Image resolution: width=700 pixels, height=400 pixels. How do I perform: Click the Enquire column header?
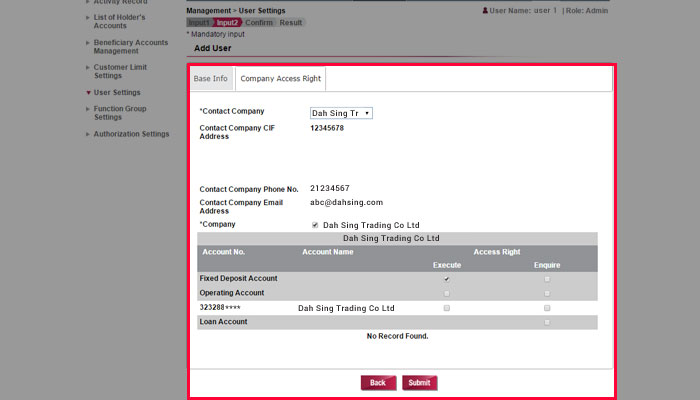coord(547,265)
